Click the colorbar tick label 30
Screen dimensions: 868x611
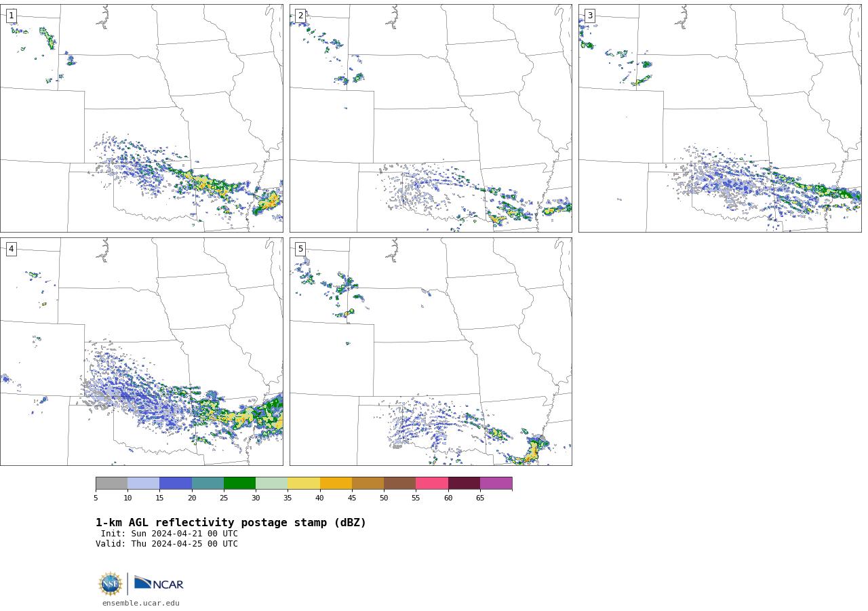tap(256, 498)
